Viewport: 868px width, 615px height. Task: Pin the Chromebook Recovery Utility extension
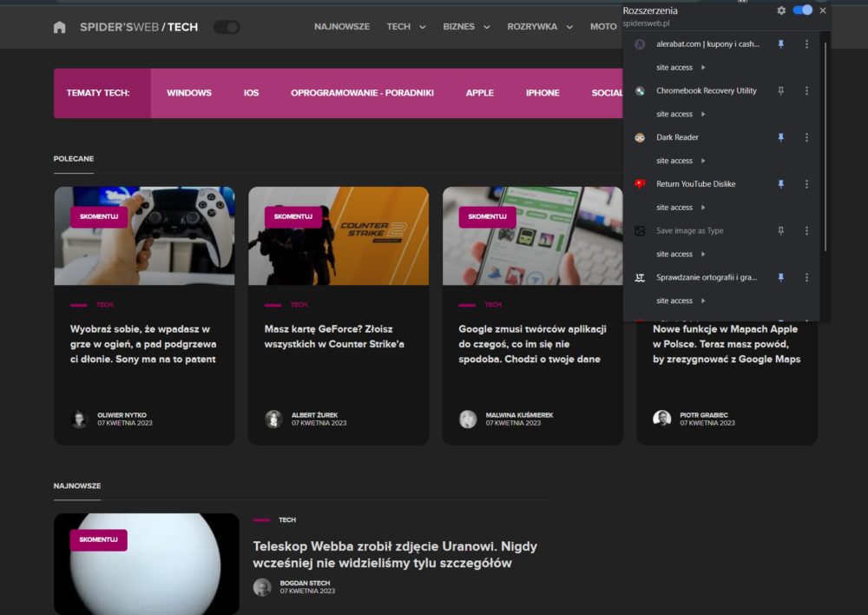click(780, 91)
